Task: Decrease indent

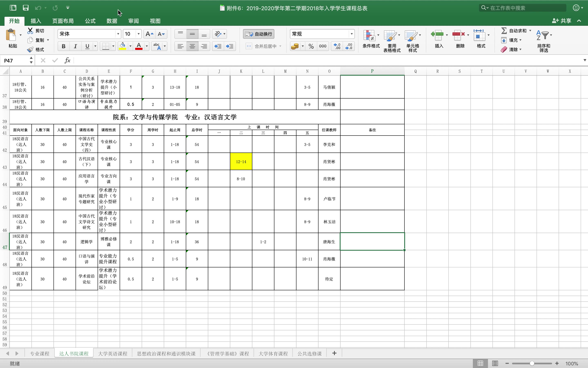Action: (x=218, y=46)
